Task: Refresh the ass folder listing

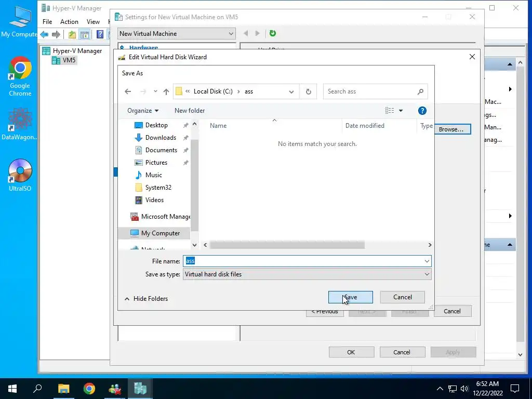Action: 308,91
